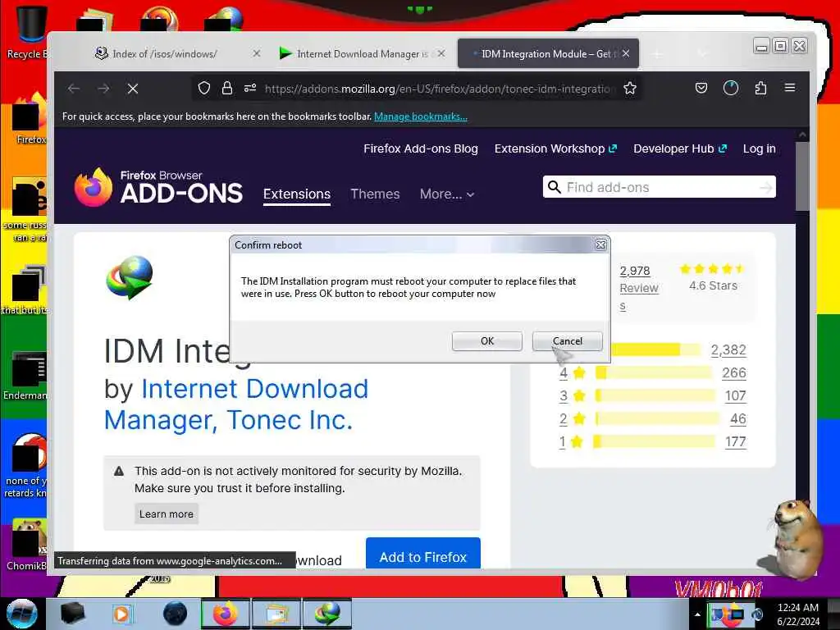Open Firefox hamburger application menu
This screenshot has height=630, width=840.
(x=790, y=88)
